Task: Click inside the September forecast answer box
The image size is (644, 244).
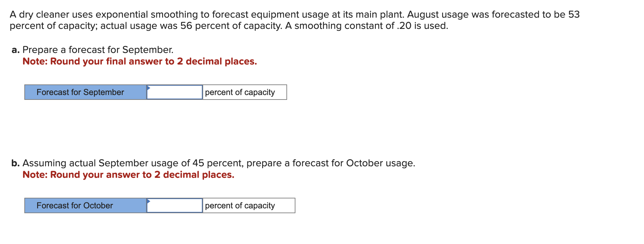Action: (174, 92)
